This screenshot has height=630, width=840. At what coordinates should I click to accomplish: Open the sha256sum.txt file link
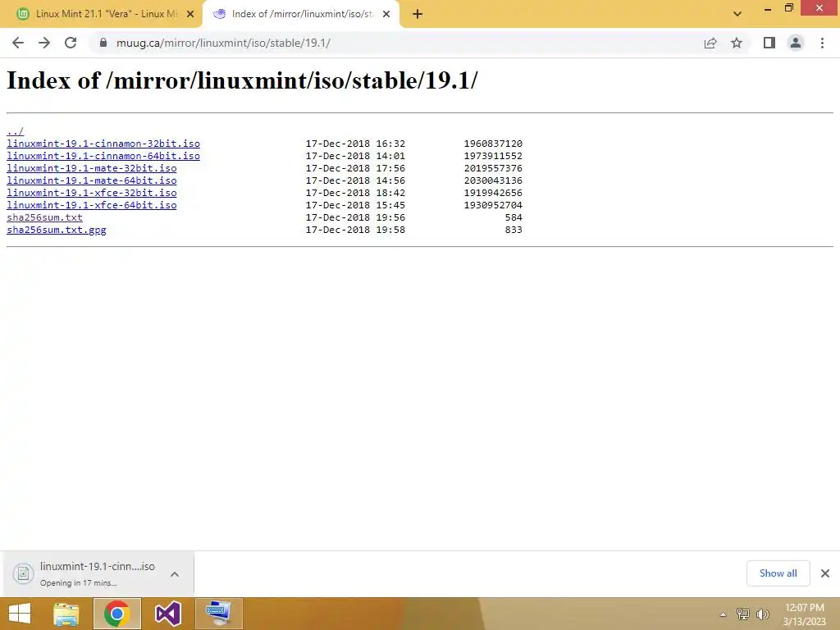(x=44, y=217)
